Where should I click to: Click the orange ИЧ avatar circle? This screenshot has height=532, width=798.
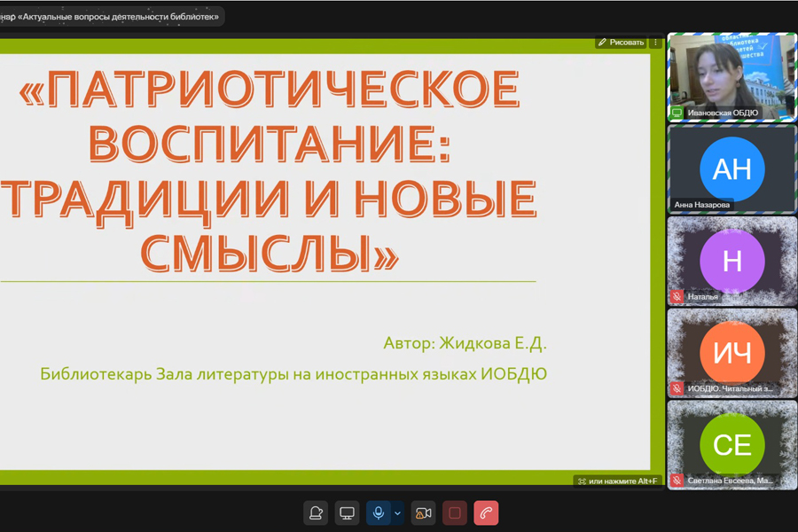coord(731,353)
